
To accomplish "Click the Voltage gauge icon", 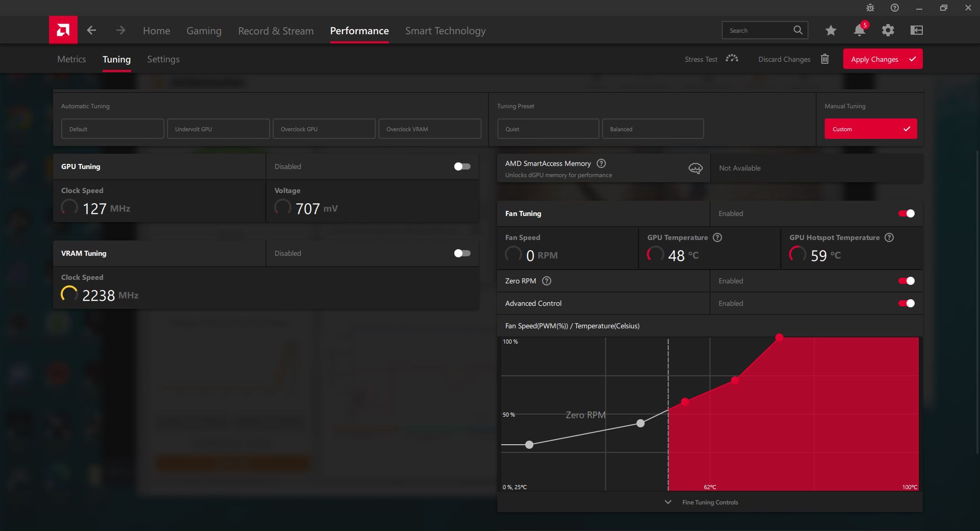I will [x=283, y=208].
